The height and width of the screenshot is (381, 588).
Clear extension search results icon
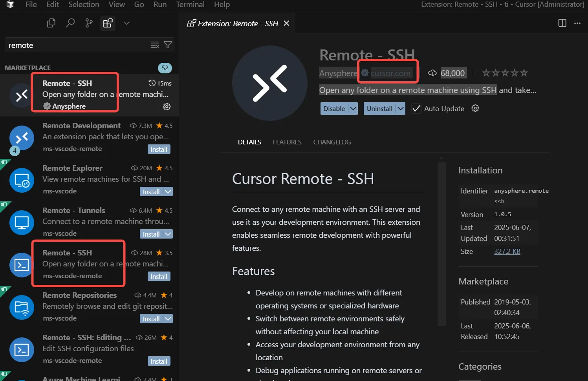tap(155, 45)
